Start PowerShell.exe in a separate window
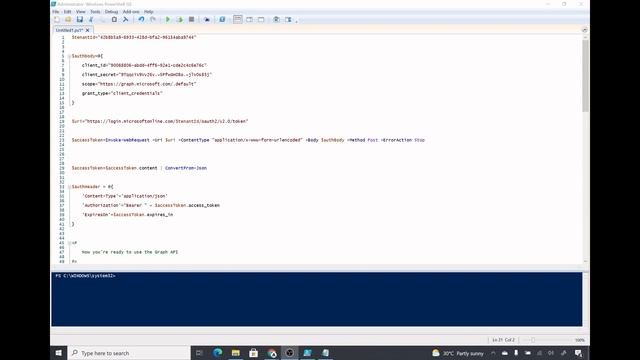 click(x=222, y=20)
